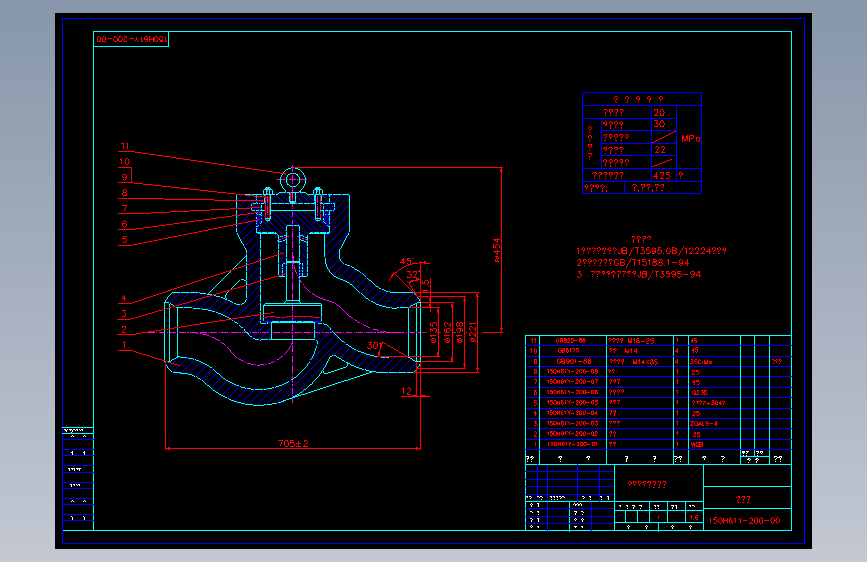Image resolution: width=867 pixels, height=562 pixels.
Task: Click the MPa unit in the specification table
Action: coord(691,138)
